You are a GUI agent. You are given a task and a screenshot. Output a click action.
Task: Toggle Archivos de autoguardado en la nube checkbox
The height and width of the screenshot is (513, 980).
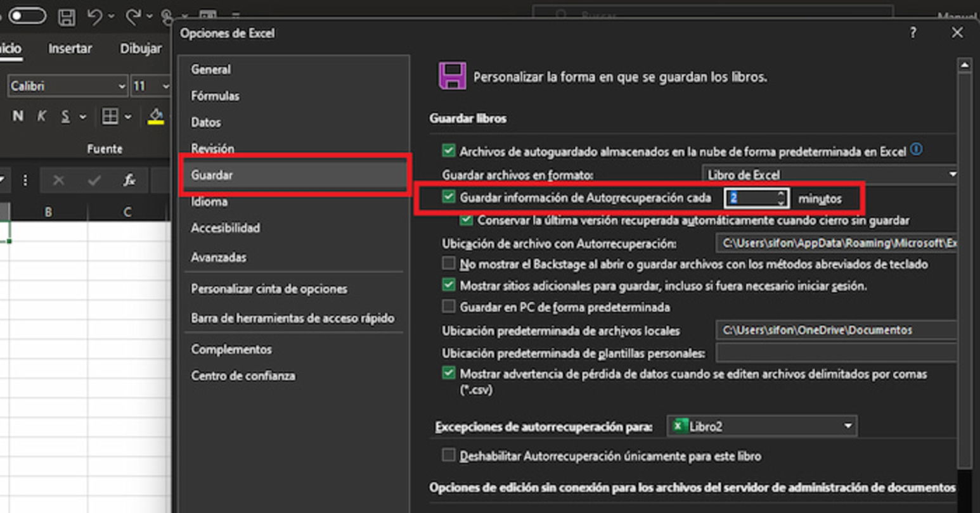[x=448, y=151]
